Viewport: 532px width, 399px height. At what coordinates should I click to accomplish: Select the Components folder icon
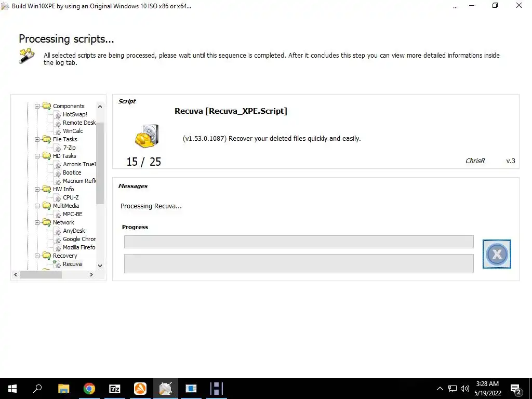point(47,106)
